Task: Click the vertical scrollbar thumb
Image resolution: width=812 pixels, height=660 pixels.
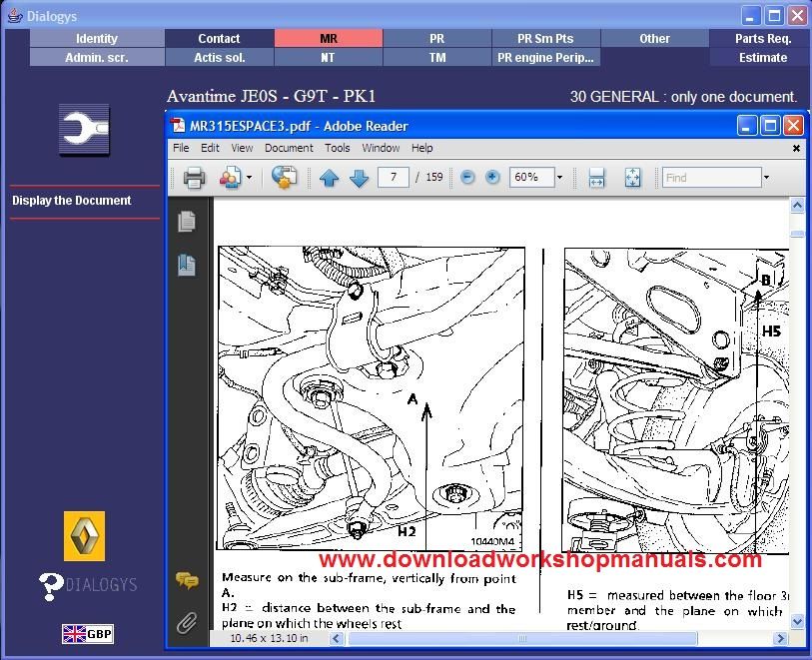Action: 797,233
